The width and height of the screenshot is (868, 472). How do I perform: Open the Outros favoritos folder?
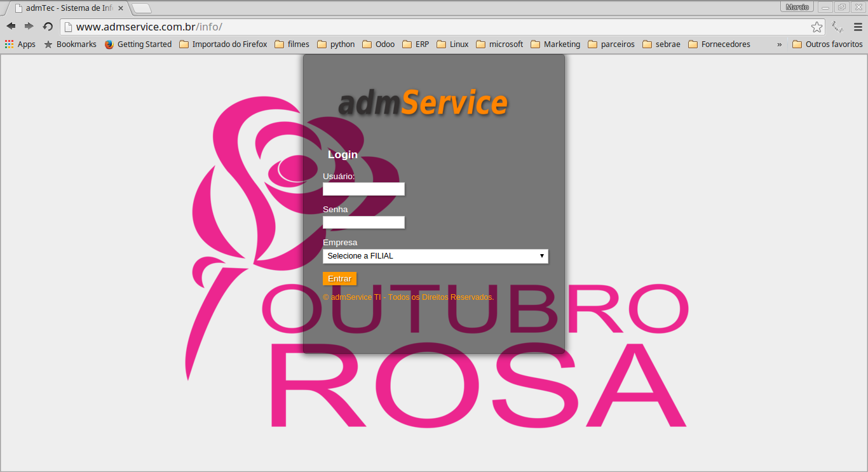coord(827,44)
